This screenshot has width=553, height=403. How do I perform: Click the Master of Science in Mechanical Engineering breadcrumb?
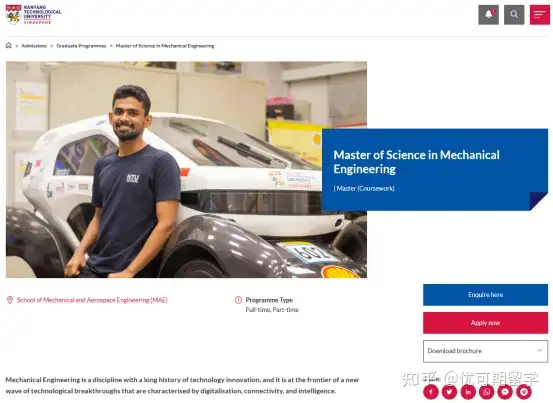pyautogui.click(x=165, y=46)
